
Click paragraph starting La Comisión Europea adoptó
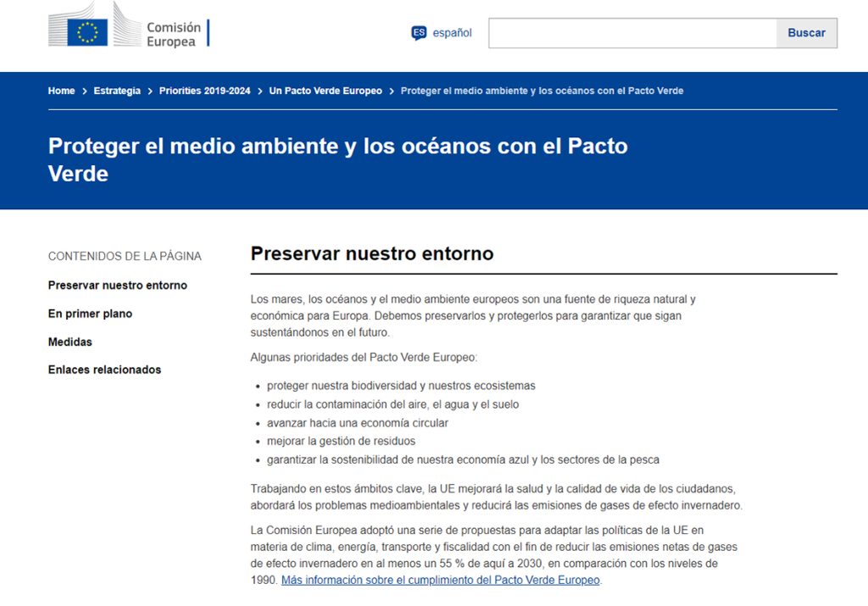[494, 555]
